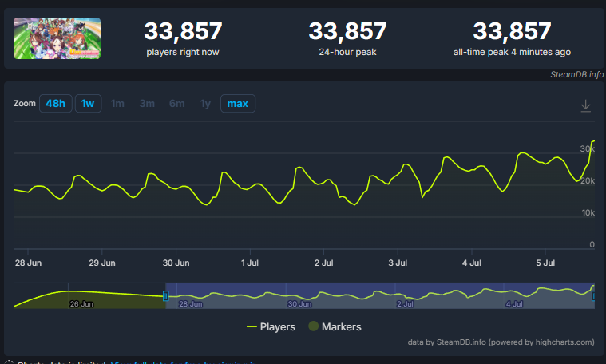Click the right navigator range handle
The height and width of the screenshot is (364, 606).
(x=594, y=296)
